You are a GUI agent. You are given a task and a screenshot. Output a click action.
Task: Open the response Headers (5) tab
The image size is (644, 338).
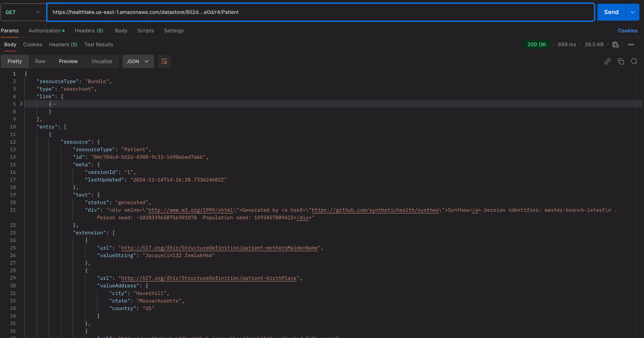coord(63,44)
